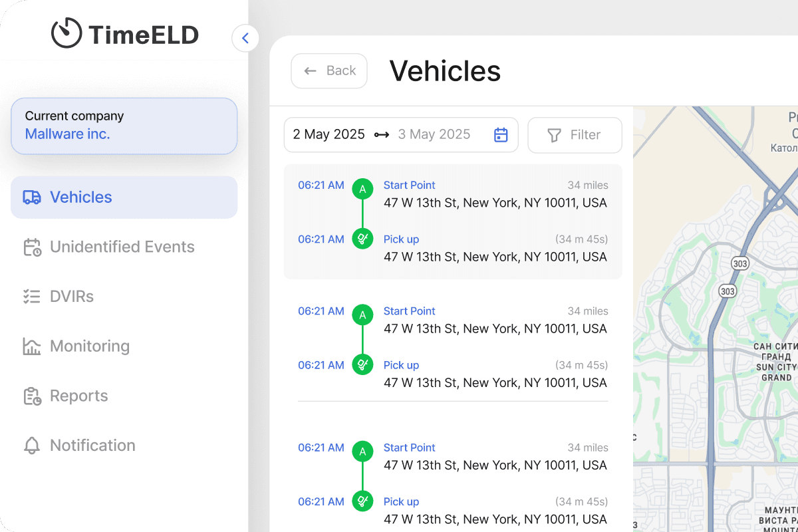Click the Notification bell icon
This screenshot has width=798, height=532.
tap(31, 446)
